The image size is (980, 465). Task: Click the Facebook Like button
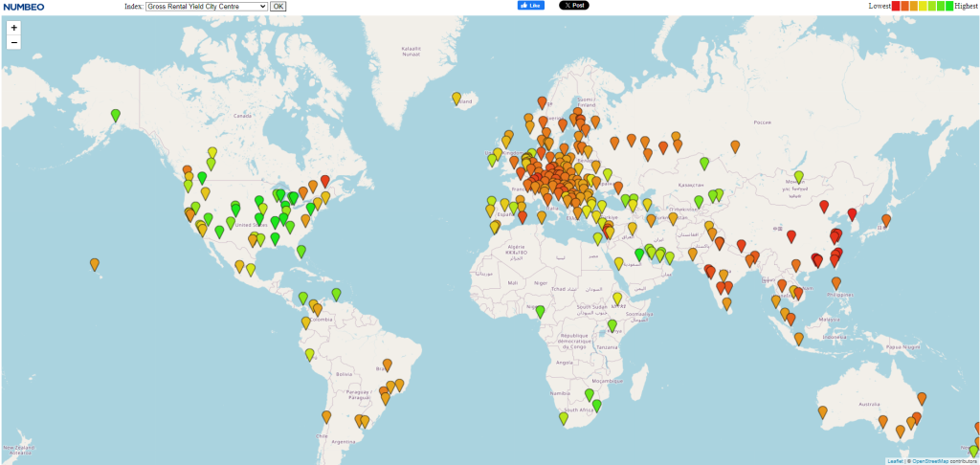click(530, 6)
